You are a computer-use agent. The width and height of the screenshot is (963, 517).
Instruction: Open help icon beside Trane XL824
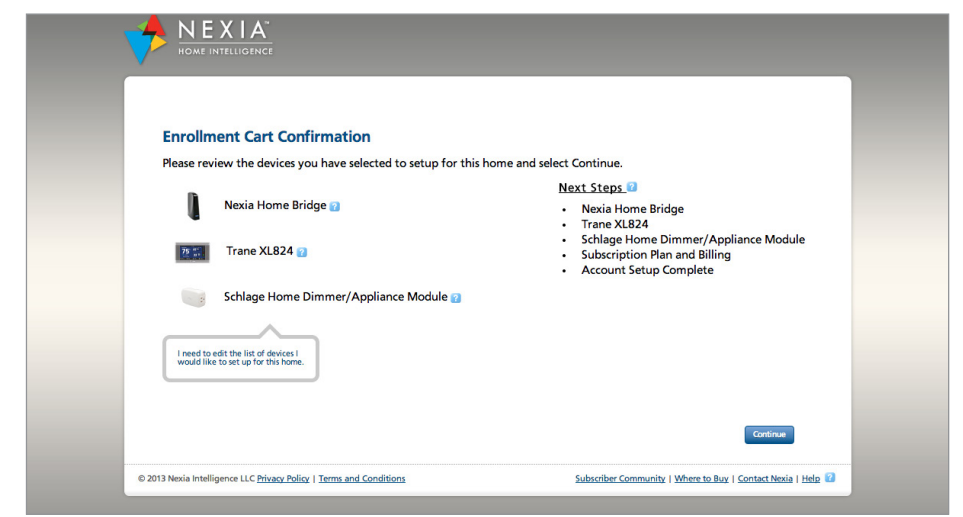[x=302, y=252]
